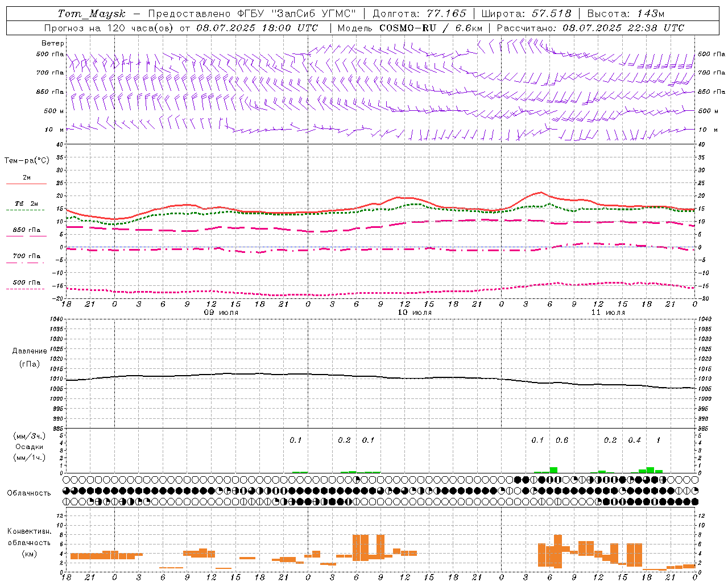Click the "(гПа)" pressure unit label
Viewport: 728px width, 582px height.
coord(30,364)
